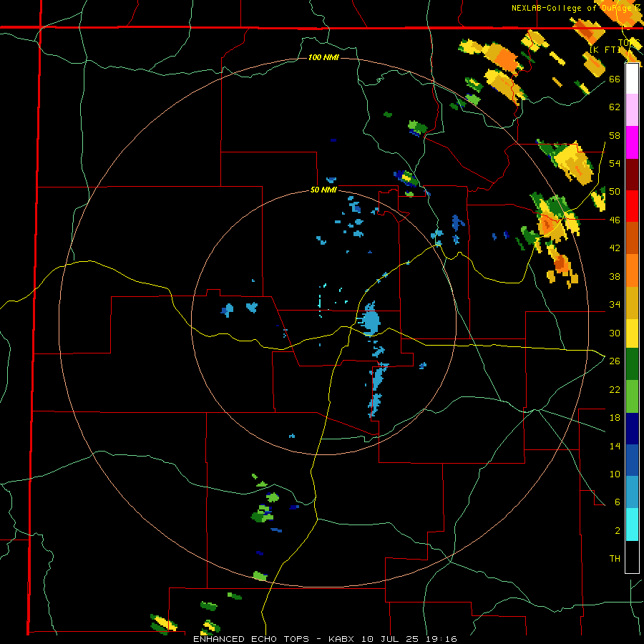Click the legend value "58"
The image size is (644, 644).
[615, 135]
